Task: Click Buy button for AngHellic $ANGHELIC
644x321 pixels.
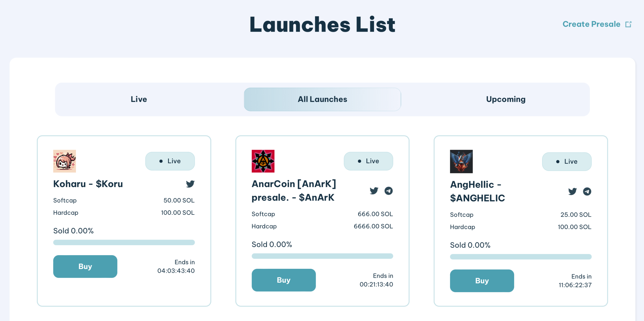Action: click(481, 280)
